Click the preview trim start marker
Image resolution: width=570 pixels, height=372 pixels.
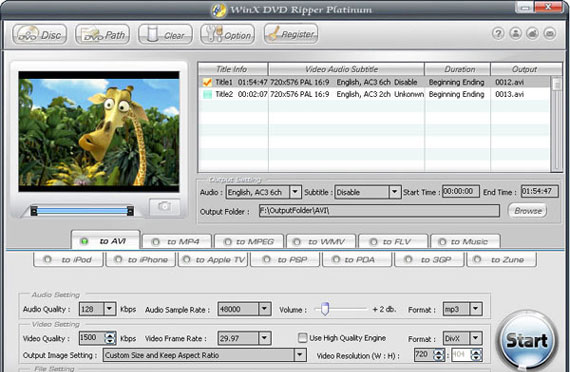click(x=34, y=211)
